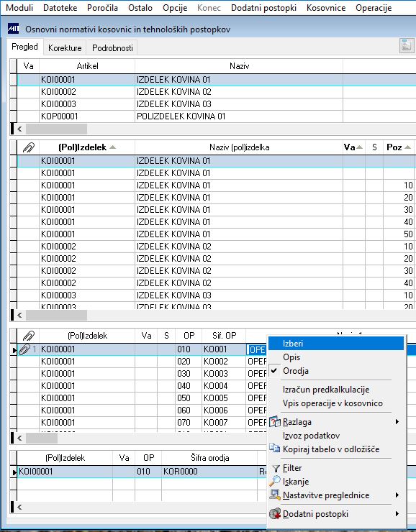Toggle sort on (Pol)Izdelek column header
Image resolution: width=416 pixels, height=532 pixels.
(87, 147)
